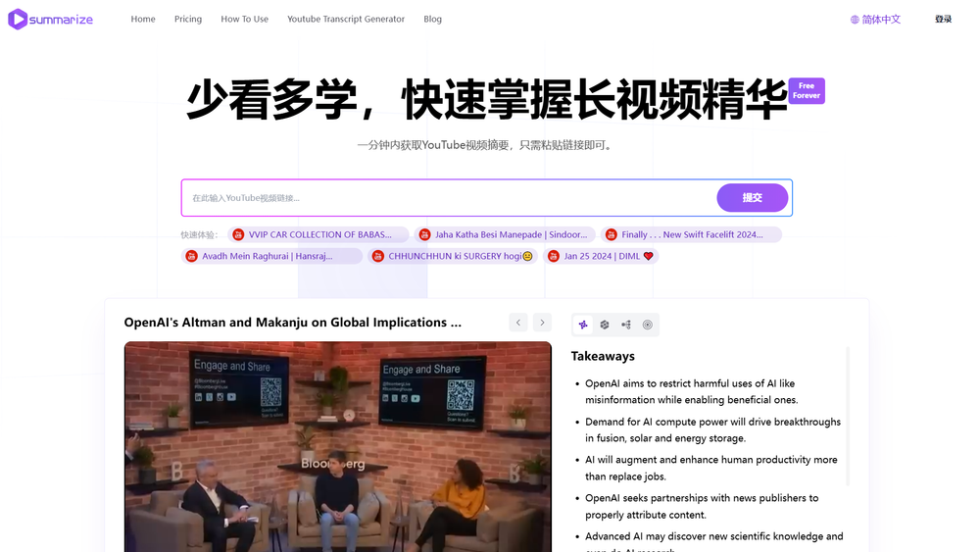Click the Bloomberg video thumbnail
This screenshot has height=552, width=980.
point(338,446)
